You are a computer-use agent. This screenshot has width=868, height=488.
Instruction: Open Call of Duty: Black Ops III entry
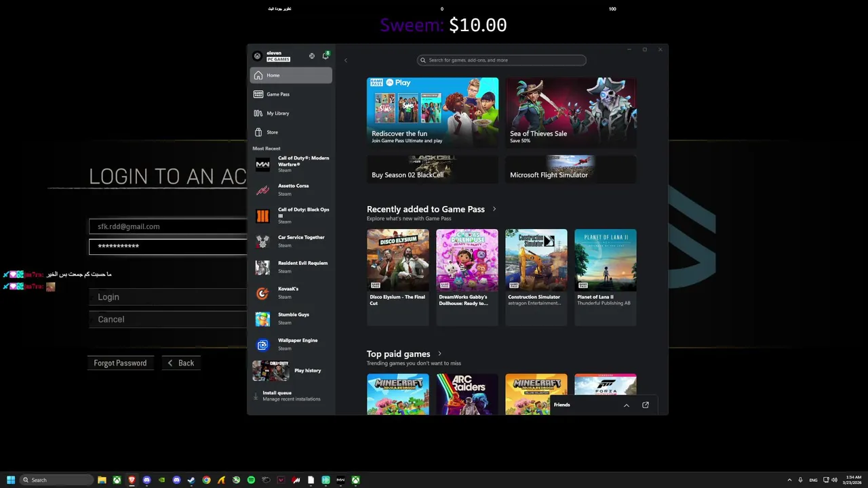click(x=292, y=216)
